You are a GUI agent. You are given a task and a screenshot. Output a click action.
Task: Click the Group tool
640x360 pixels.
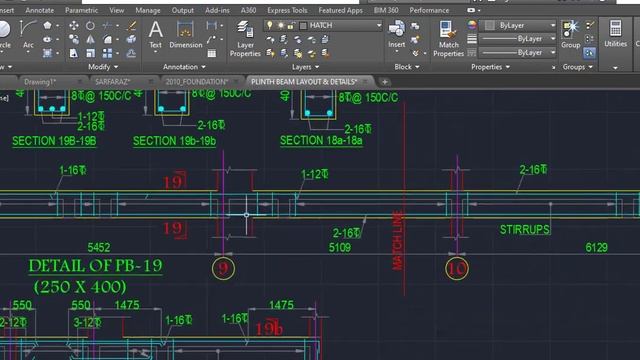click(571, 34)
